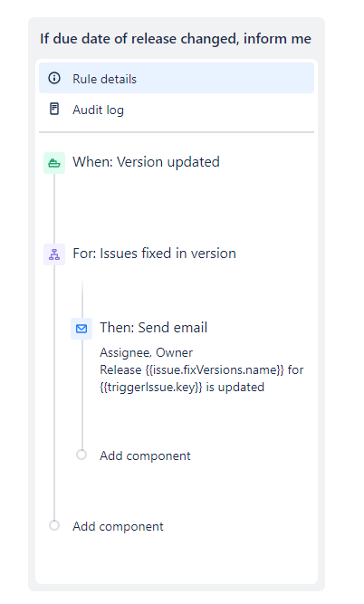
Task: Click the purple branch rule icon
Action: [x=54, y=254]
